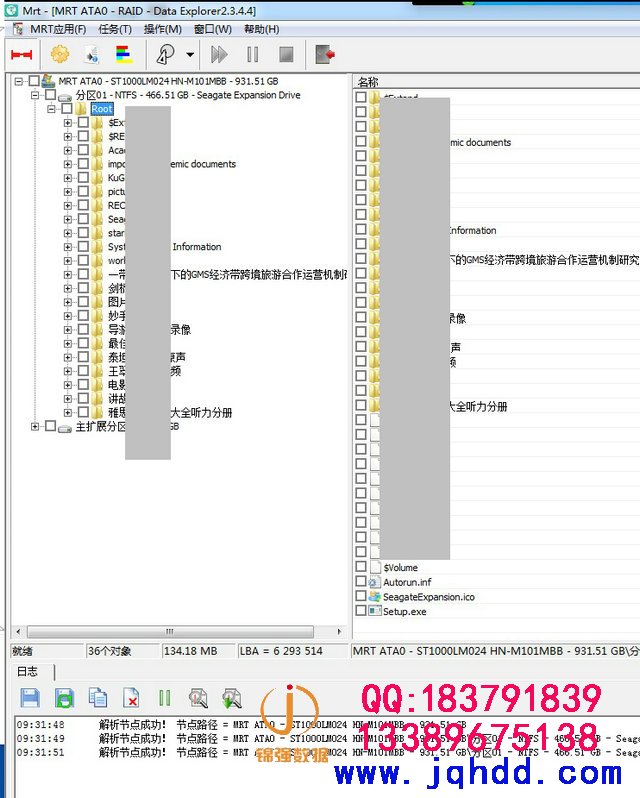Click right arrow of tree horizontal scrollbar
This screenshot has height=798, width=640.
pos(339,632)
